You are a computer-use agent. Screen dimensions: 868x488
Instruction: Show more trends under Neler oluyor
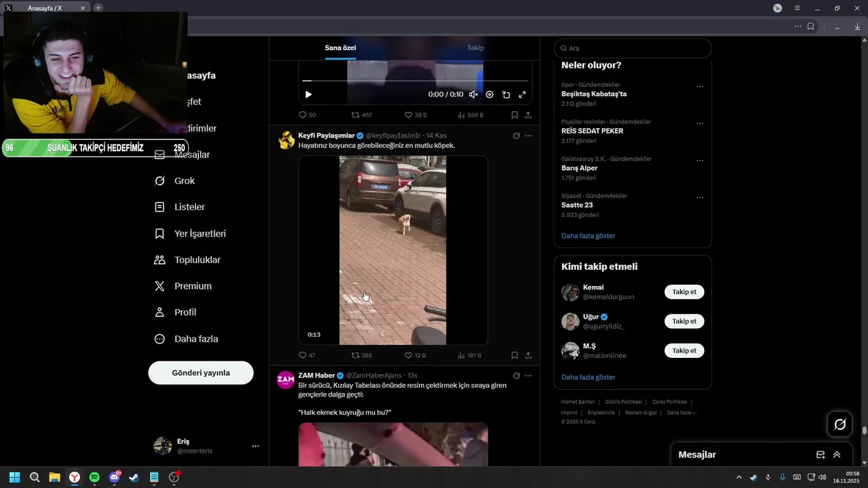589,236
